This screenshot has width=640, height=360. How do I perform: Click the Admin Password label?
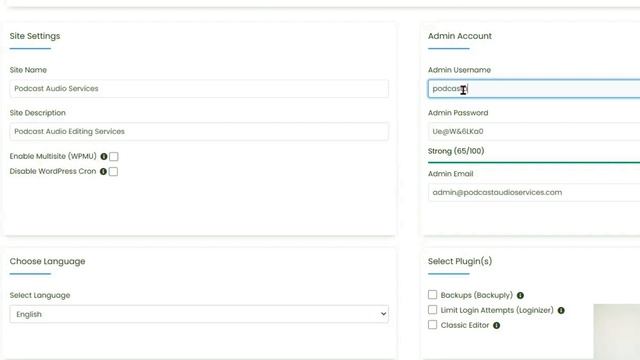tap(458, 113)
